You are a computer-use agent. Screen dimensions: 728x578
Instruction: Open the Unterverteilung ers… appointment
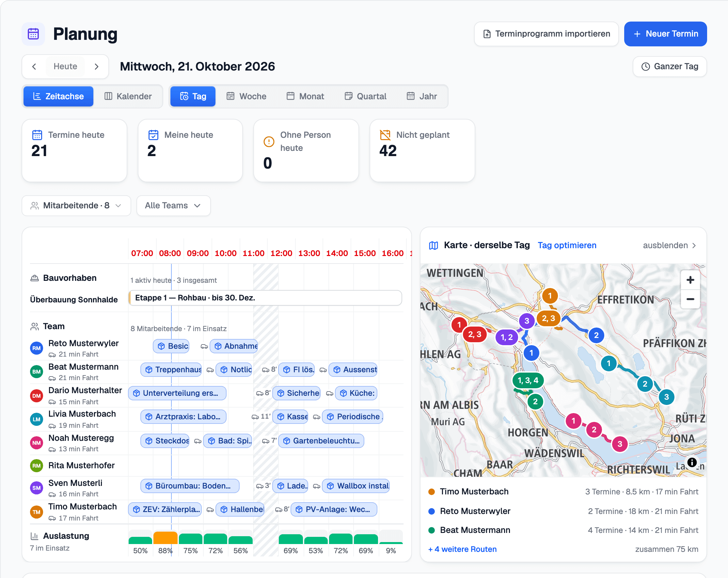click(x=177, y=393)
